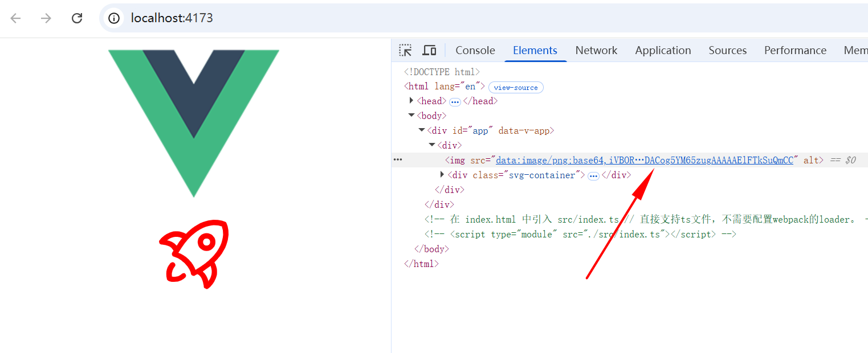
Task: Select the closing </body> tag line
Action: (432, 249)
